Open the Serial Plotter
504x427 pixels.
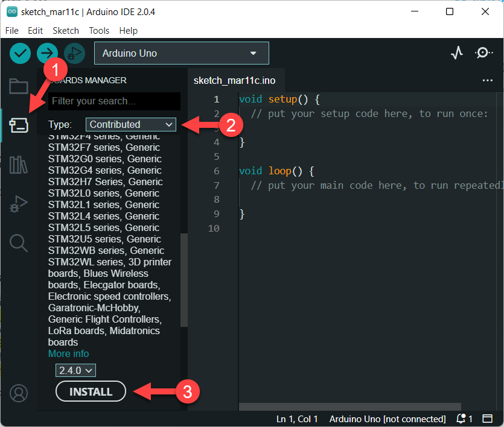point(457,52)
